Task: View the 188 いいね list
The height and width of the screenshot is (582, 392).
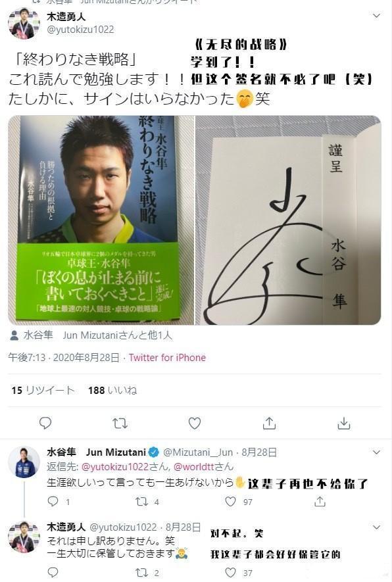Action: coord(112,391)
